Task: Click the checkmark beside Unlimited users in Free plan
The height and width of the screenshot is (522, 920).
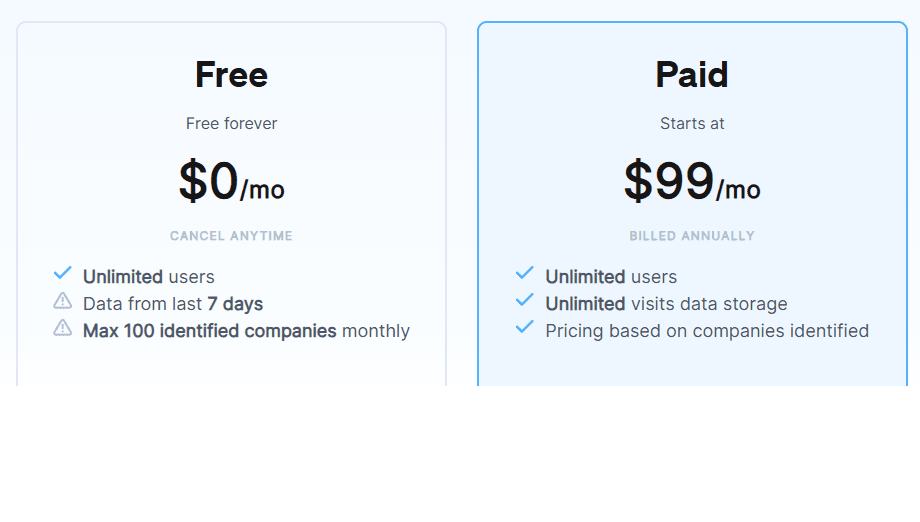Action: pyautogui.click(x=63, y=273)
